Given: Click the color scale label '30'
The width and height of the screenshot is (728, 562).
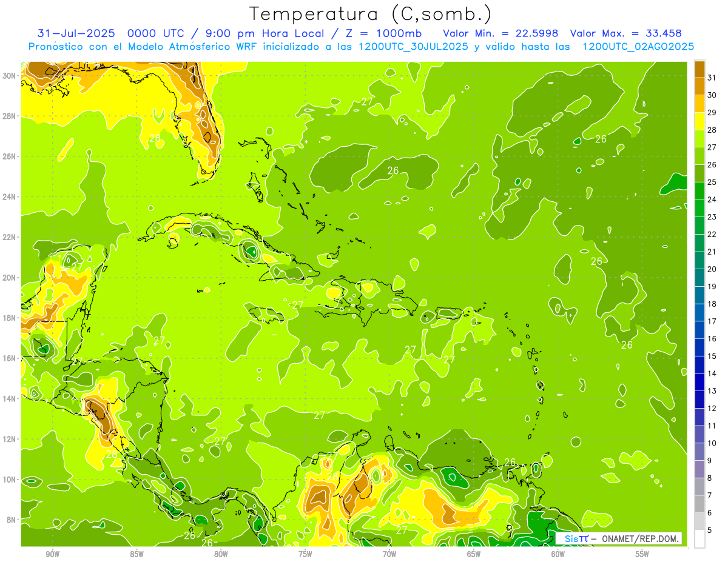Looking at the screenshot, I should (712, 95).
